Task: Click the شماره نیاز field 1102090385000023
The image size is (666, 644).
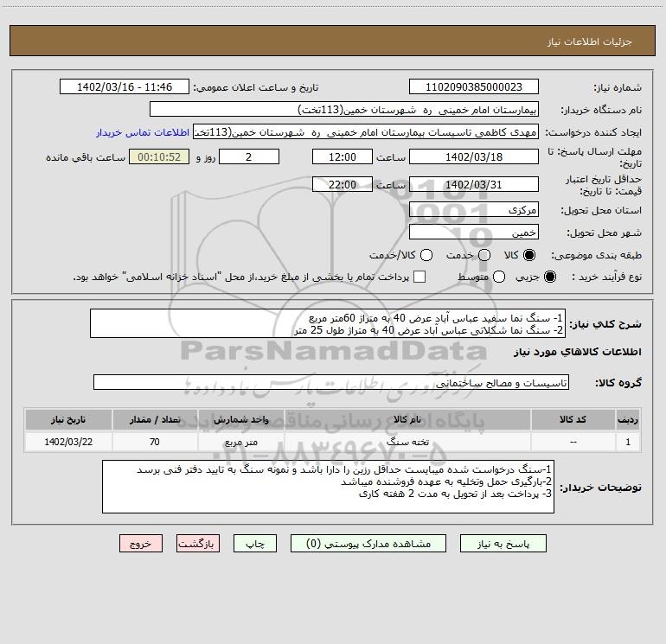Action: pyautogui.click(x=474, y=86)
